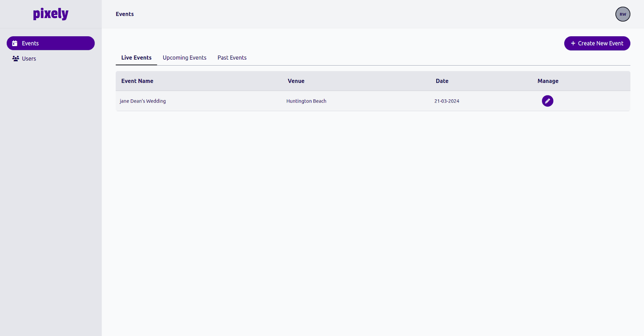The height and width of the screenshot is (336, 644).
Task: Click the Create New Event button
Action: point(597,43)
